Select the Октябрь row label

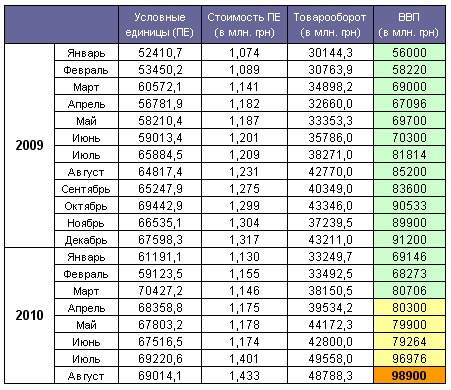(86, 205)
